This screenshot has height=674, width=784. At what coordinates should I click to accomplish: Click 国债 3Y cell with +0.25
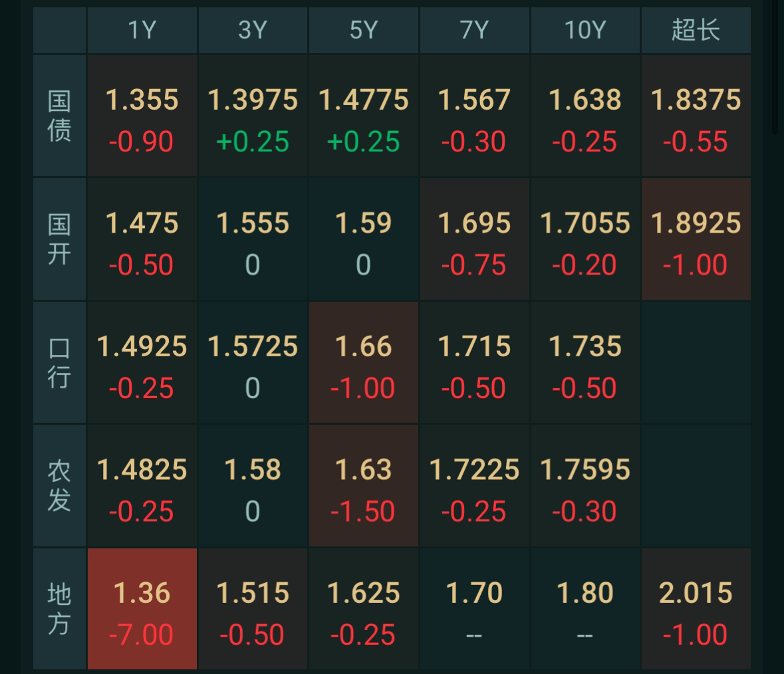[x=253, y=116]
